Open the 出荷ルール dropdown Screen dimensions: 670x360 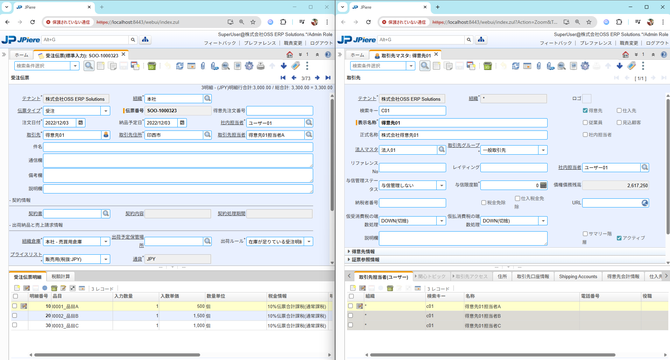click(309, 242)
